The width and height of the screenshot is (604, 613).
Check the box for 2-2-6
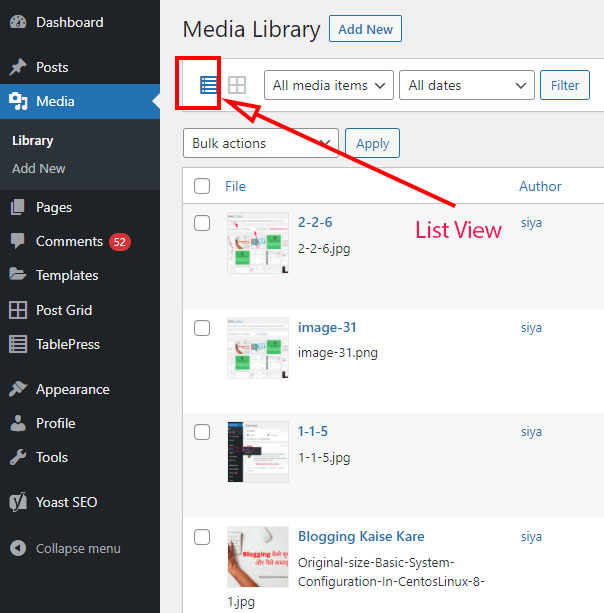click(x=202, y=223)
